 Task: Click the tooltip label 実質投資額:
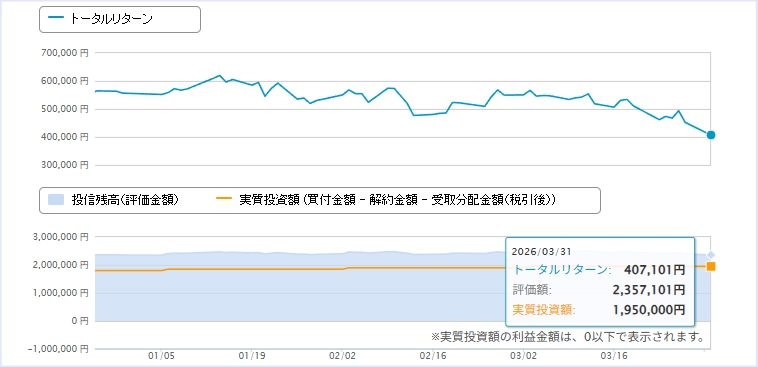click(x=544, y=310)
